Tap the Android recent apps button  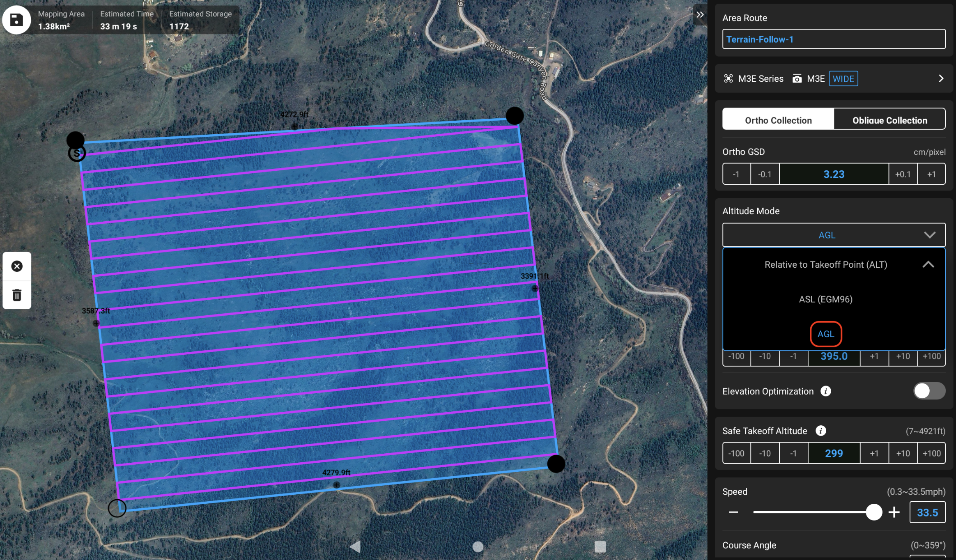click(x=600, y=546)
